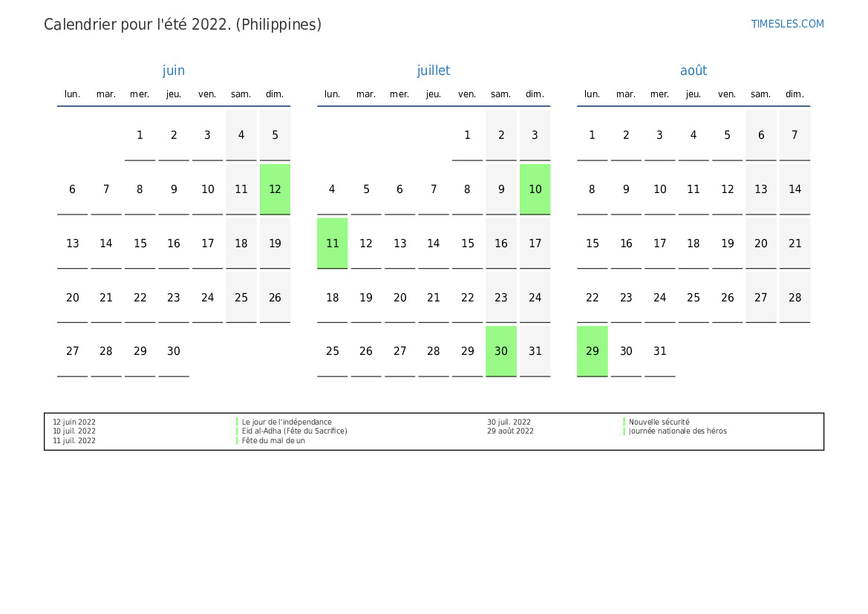Select July 1 in the juillet calendar
Screen dimensions: 868x614
[467, 135]
